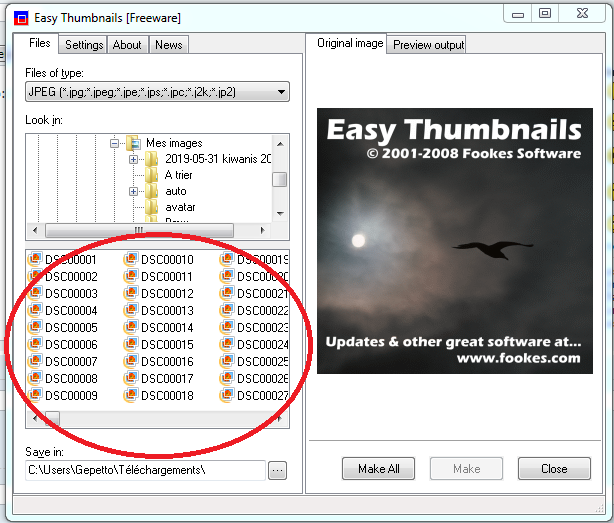Viewport: 614px width, 523px height.
Task: Switch to Preview output tab
Action: (x=428, y=45)
